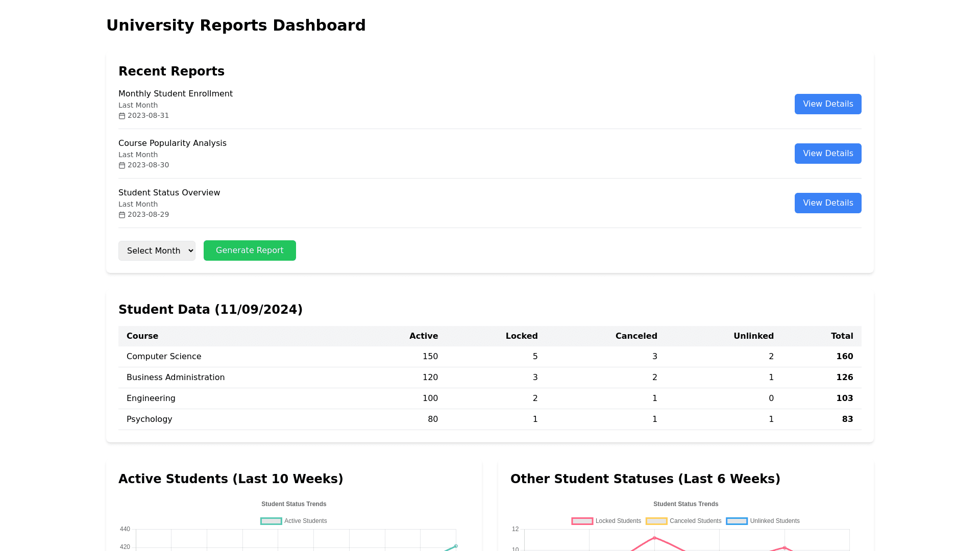
Task: View details for Monthly Student Enrollment
Action: click(x=827, y=104)
